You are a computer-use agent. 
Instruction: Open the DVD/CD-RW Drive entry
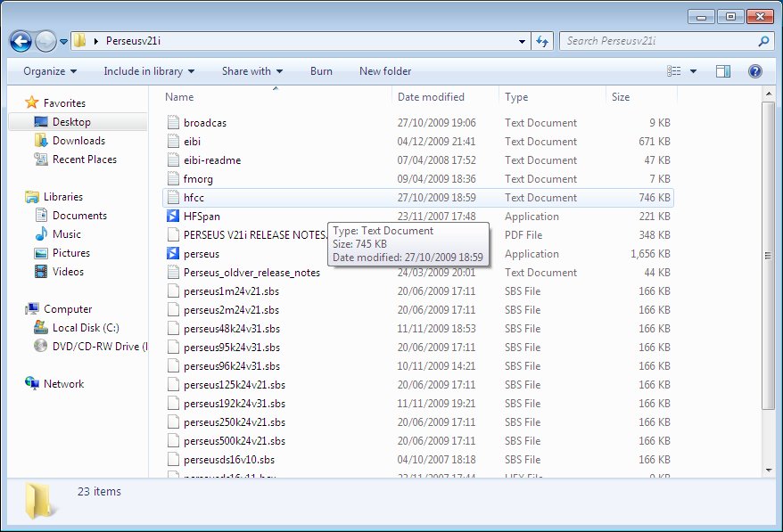click(x=99, y=347)
